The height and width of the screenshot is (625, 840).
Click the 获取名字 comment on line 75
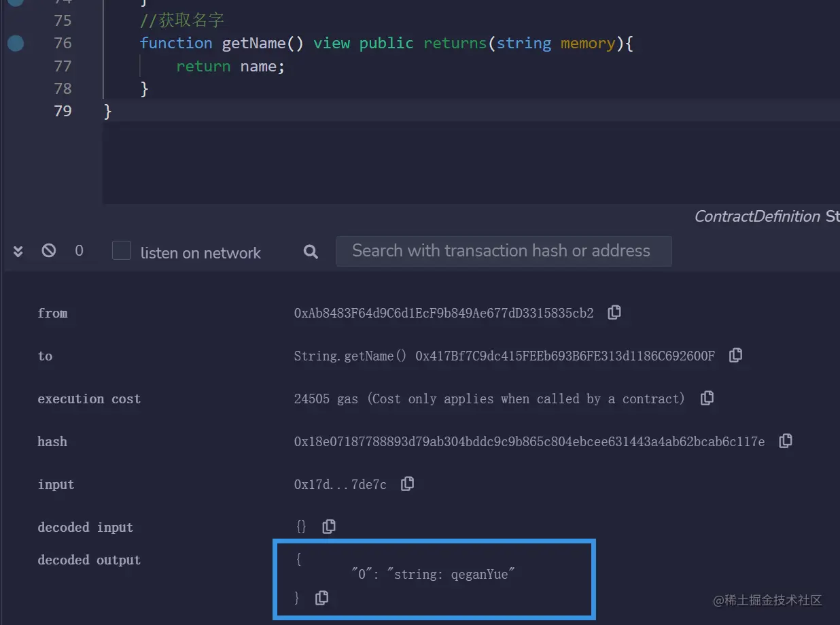coord(181,20)
